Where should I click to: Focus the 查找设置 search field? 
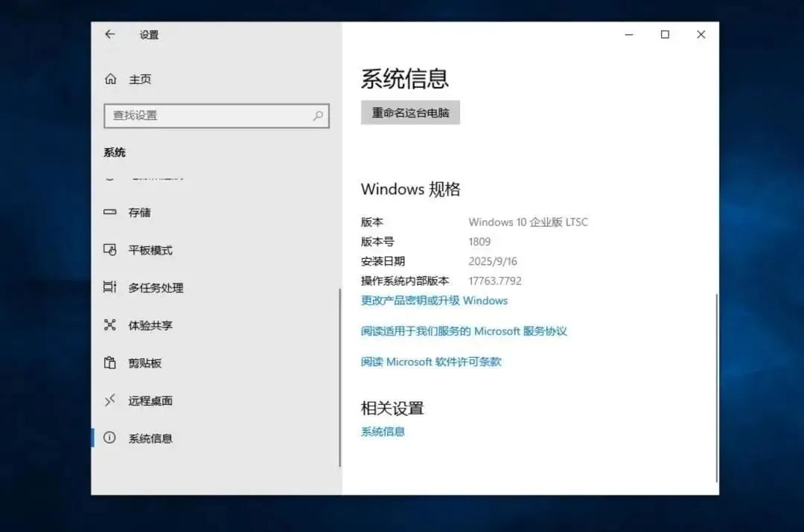(x=217, y=116)
